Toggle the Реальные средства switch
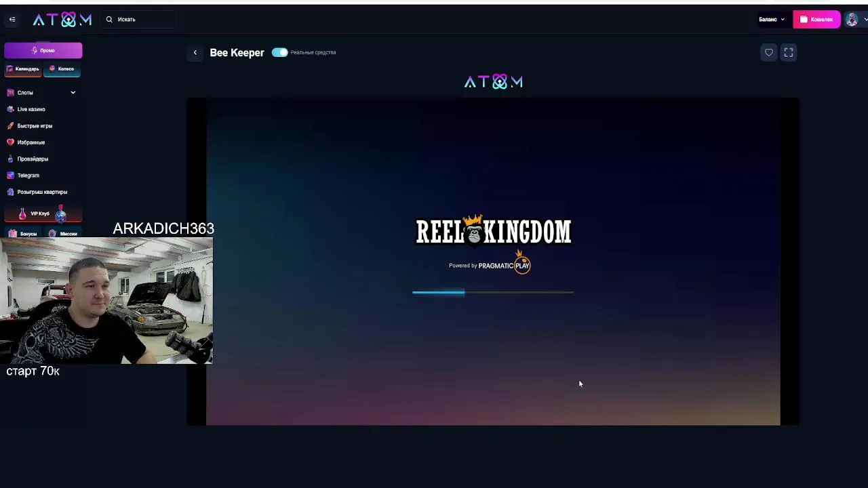 point(279,52)
